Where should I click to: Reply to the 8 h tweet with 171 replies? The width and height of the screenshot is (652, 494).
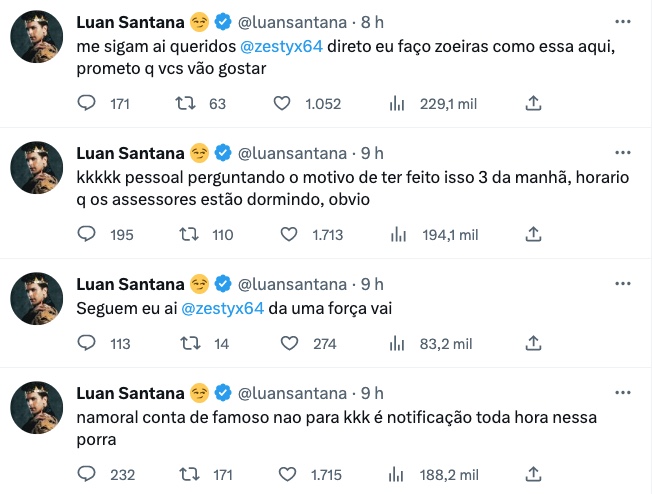87,102
